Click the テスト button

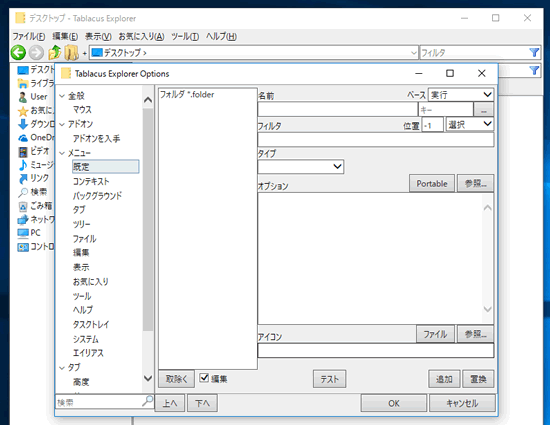click(329, 379)
